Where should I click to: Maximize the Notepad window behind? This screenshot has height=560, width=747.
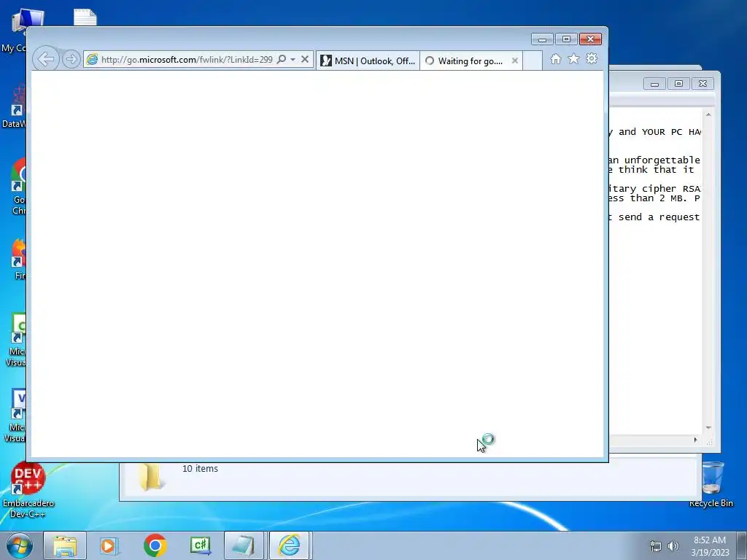[678, 84]
